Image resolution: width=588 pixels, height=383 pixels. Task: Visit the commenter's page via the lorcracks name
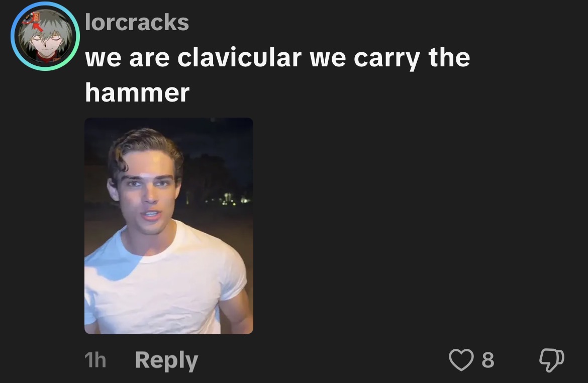click(x=137, y=22)
